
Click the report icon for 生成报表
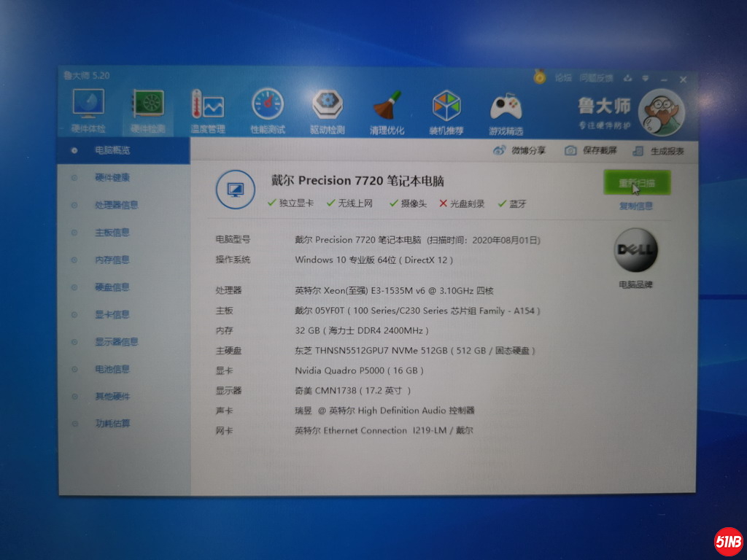[638, 152]
